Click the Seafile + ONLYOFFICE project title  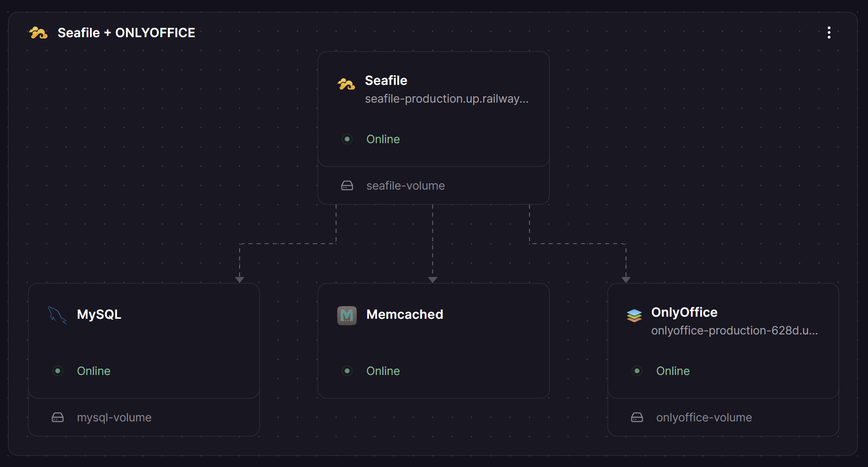(126, 33)
